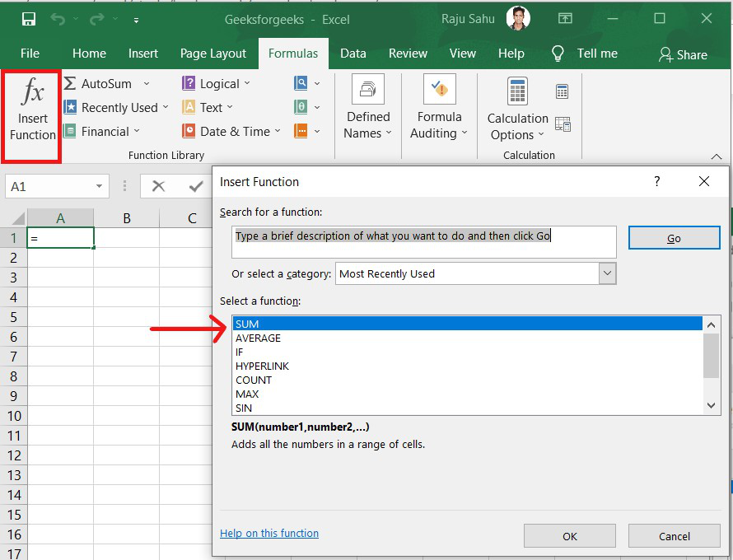The height and width of the screenshot is (560, 733).
Task: Cancel formula entry with X icon
Action: [158, 186]
